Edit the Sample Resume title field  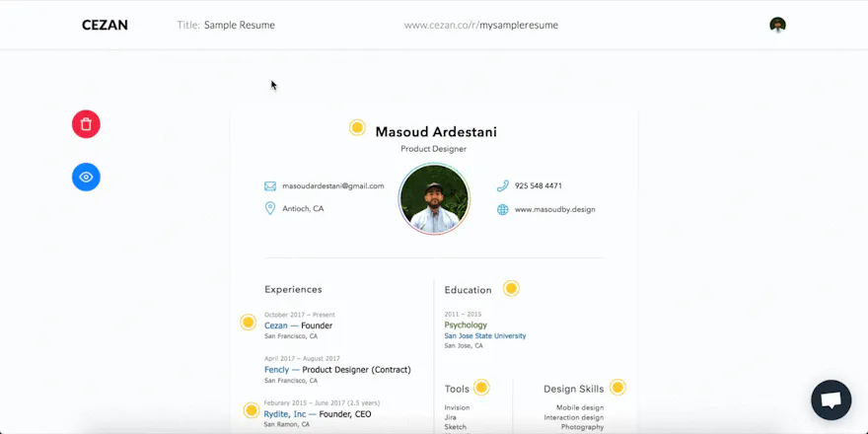tap(239, 25)
